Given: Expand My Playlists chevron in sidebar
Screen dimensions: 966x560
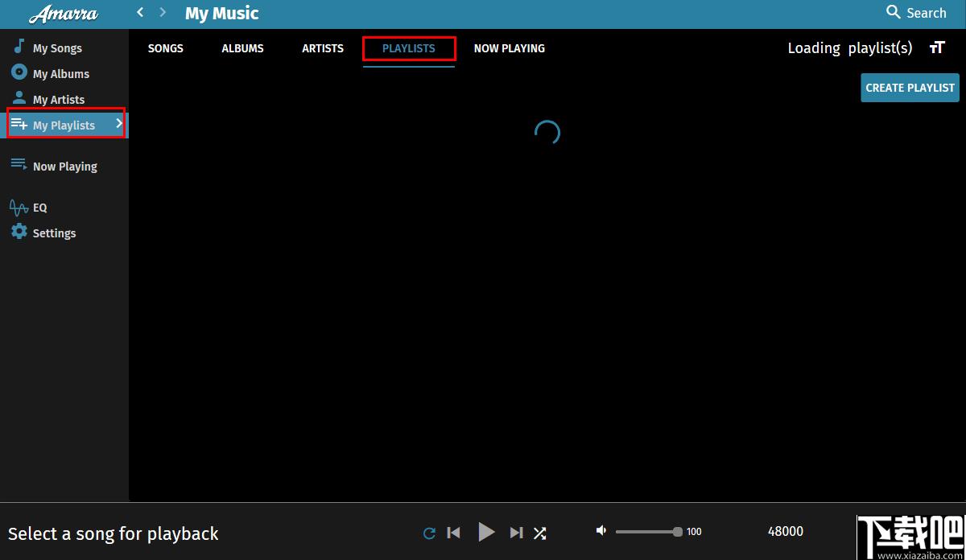Looking at the screenshot, I should tap(119, 124).
